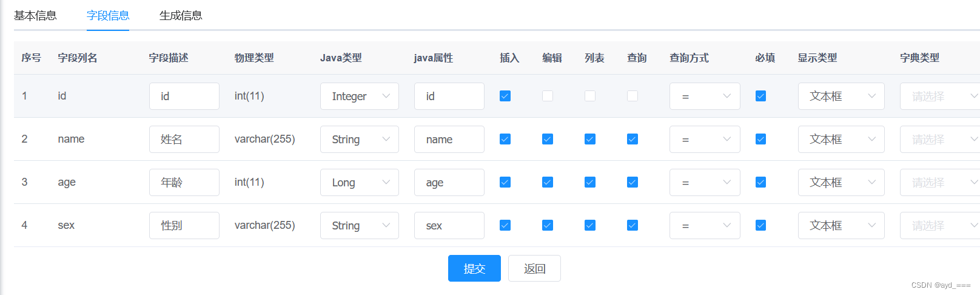Open 字典类型 dropdown for name row
Image resolution: width=980 pixels, height=295 pixels.
coord(940,139)
